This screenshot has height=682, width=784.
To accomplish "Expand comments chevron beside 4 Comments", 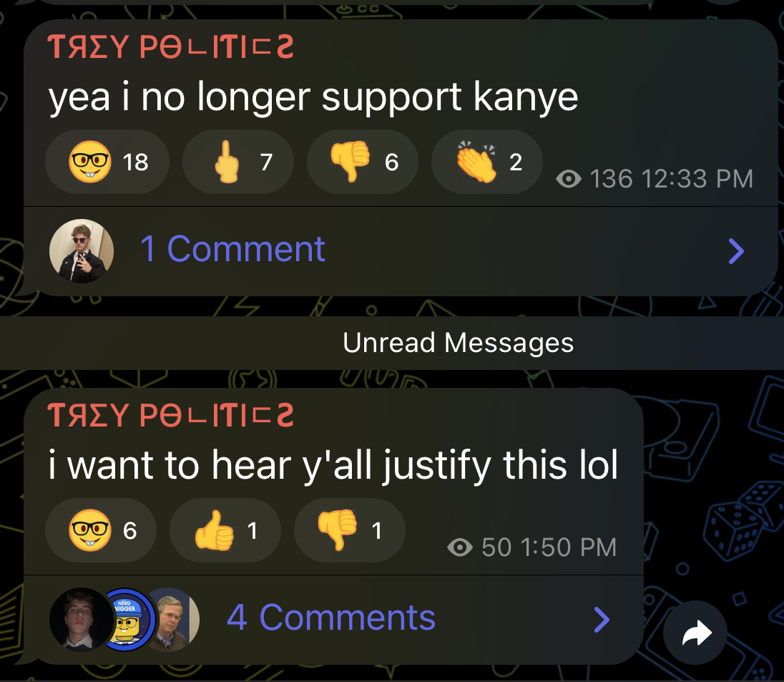I will click(x=602, y=620).
